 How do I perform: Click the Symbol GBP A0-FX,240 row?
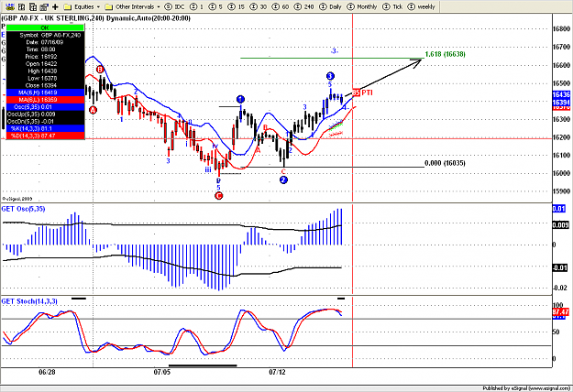tap(45, 35)
